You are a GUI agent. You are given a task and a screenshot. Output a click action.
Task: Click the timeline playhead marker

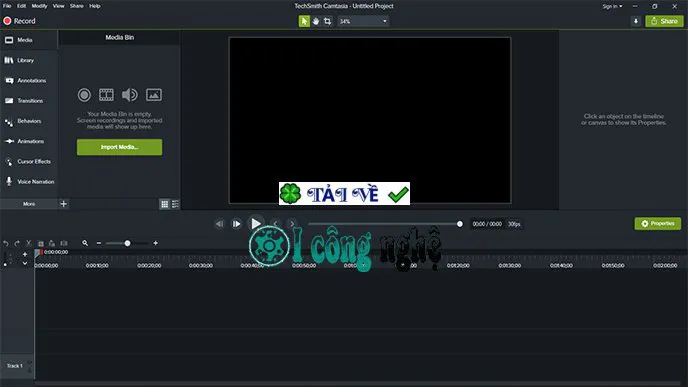[39, 253]
